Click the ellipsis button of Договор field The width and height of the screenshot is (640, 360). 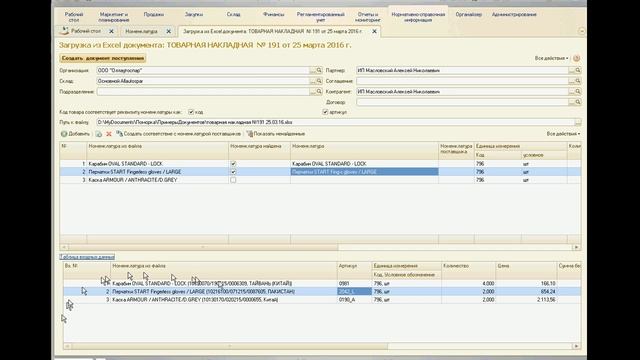click(x=572, y=102)
